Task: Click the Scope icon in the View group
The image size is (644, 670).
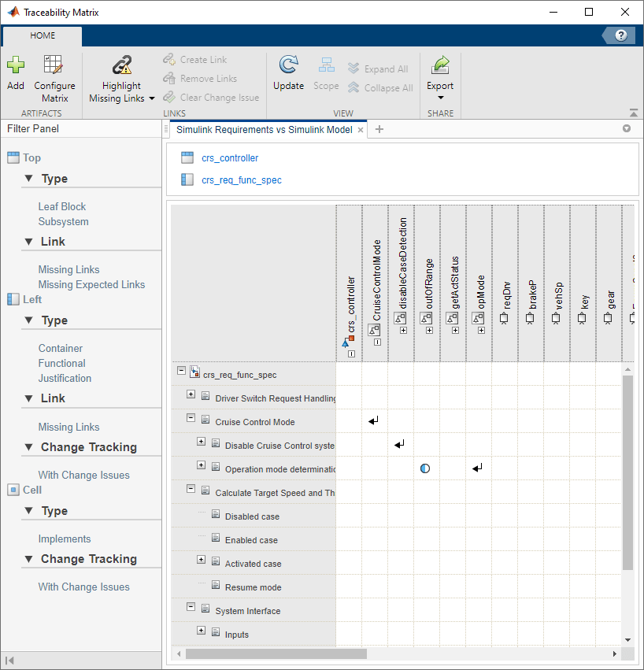Action: pos(327,65)
